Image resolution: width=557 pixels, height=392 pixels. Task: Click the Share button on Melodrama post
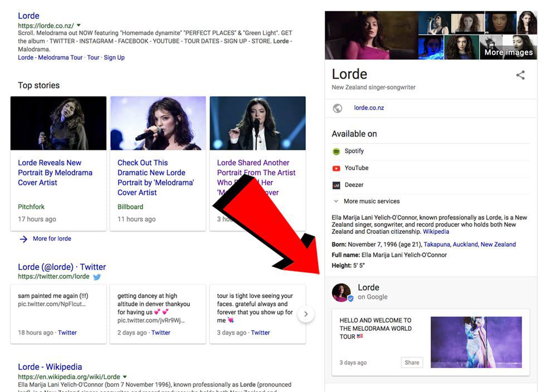412,362
